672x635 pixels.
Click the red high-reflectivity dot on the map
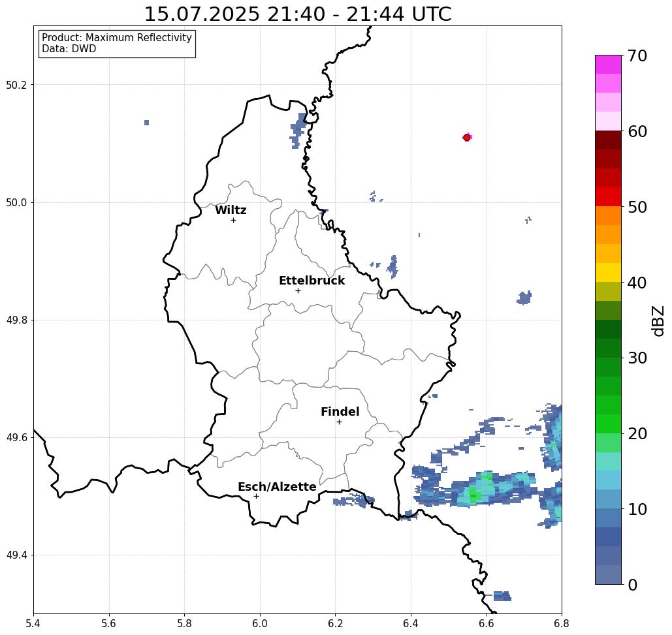click(467, 138)
